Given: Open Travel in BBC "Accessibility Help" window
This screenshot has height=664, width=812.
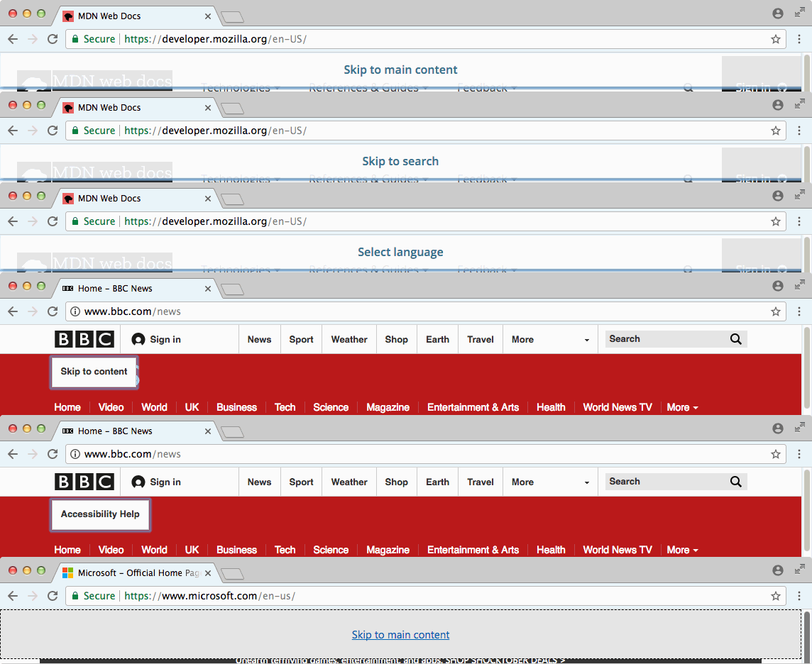Looking at the screenshot, I should pos(480,482).
